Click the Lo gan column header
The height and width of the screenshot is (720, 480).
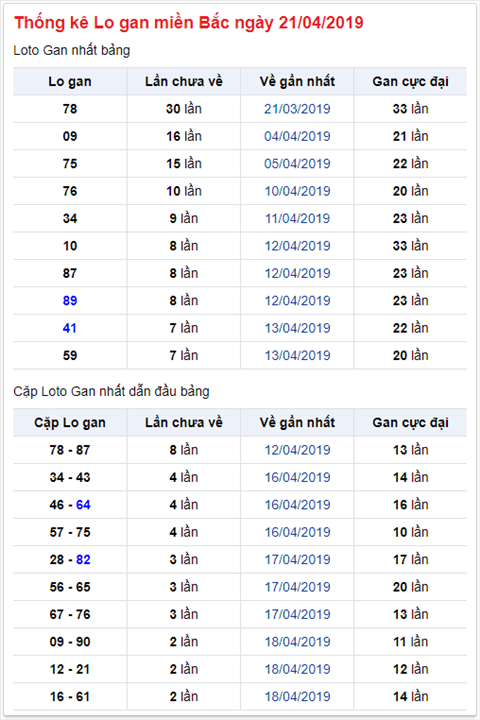click(x=70, y=82)
